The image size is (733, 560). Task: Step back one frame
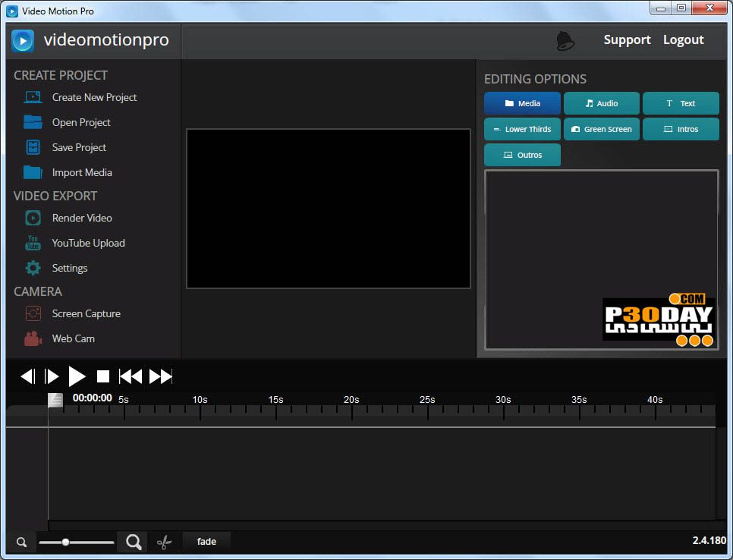click(28, 376)
